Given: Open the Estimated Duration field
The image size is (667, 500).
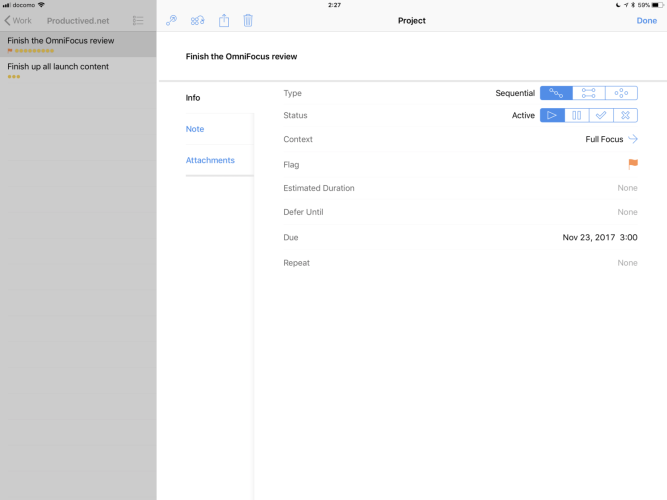Looking at the screenshot, I should tap(460, 188).
